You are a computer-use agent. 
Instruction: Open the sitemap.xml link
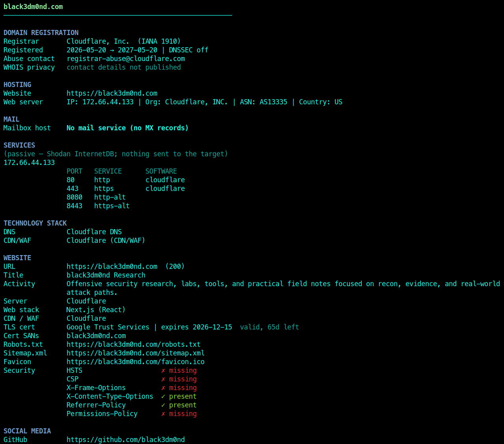coord(136,353)
